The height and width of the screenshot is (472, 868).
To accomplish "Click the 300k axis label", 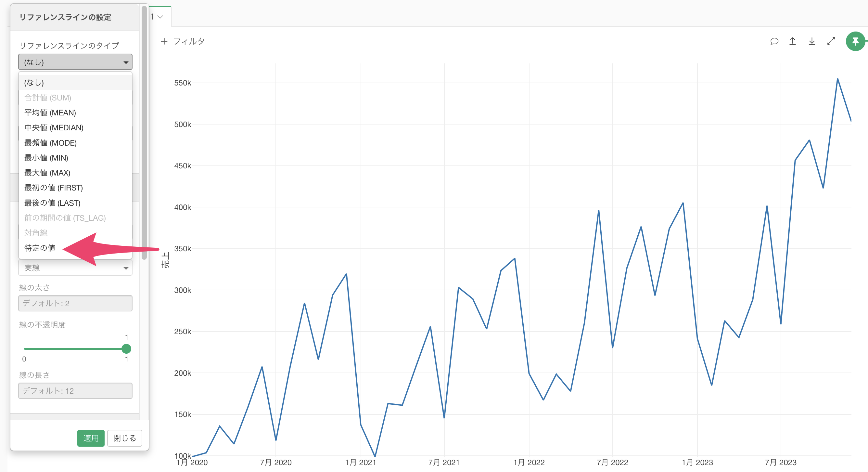I will pyautogui.click(x=182, y=290).
